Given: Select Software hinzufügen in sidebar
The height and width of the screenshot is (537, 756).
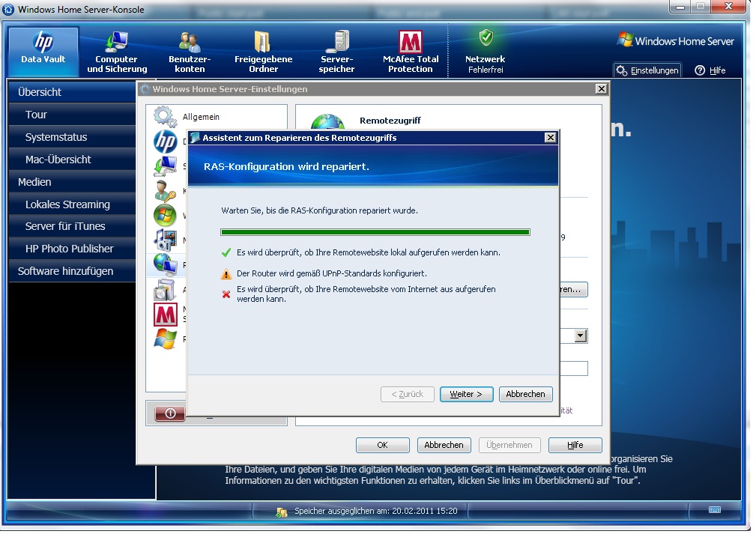Looking at the screenshot, I should pyautogui.click(x=73, y=271).
